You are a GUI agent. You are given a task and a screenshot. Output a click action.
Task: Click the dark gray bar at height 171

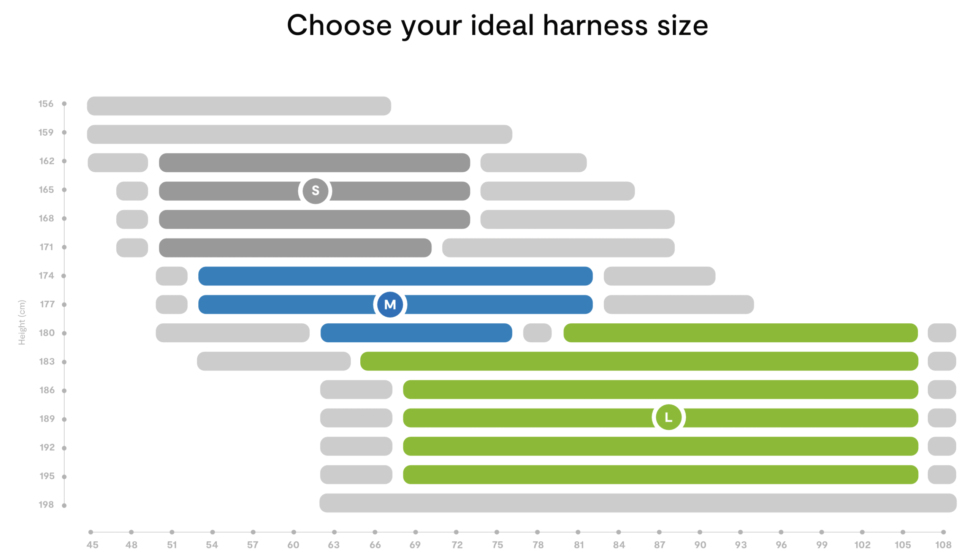pos(295,248)
